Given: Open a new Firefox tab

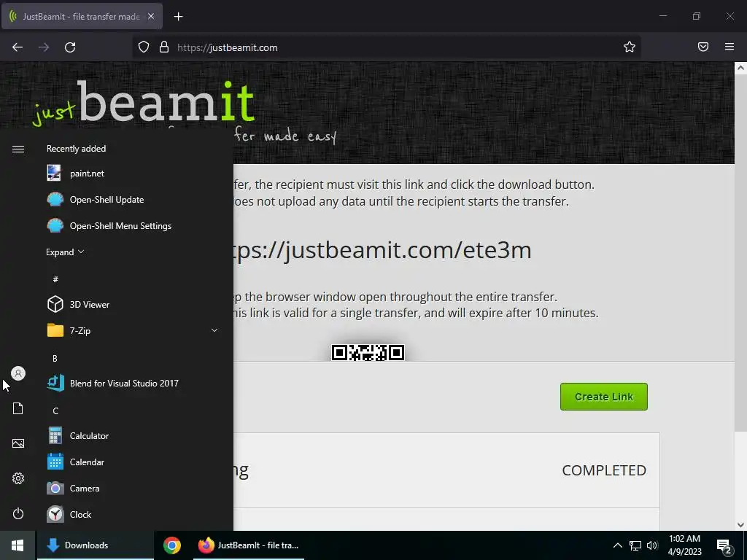Looking at the screenshot, I should click(x=178, y=17).
